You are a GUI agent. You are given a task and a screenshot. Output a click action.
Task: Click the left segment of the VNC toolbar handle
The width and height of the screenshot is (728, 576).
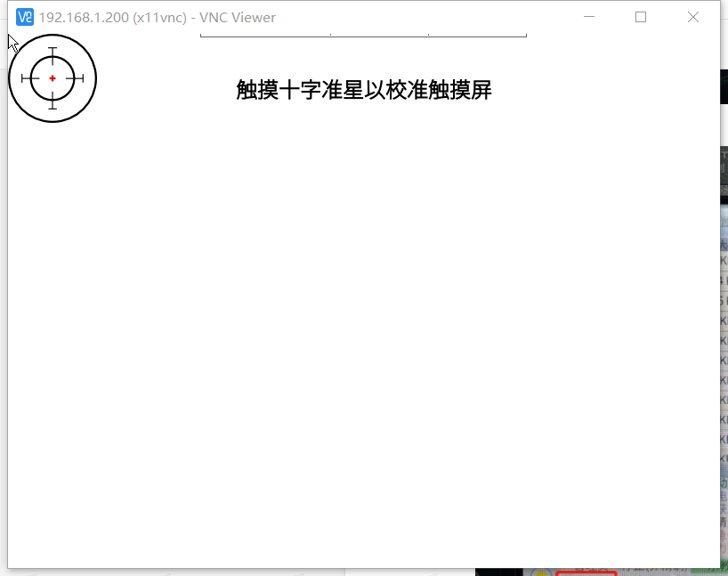tap(265, 35)
